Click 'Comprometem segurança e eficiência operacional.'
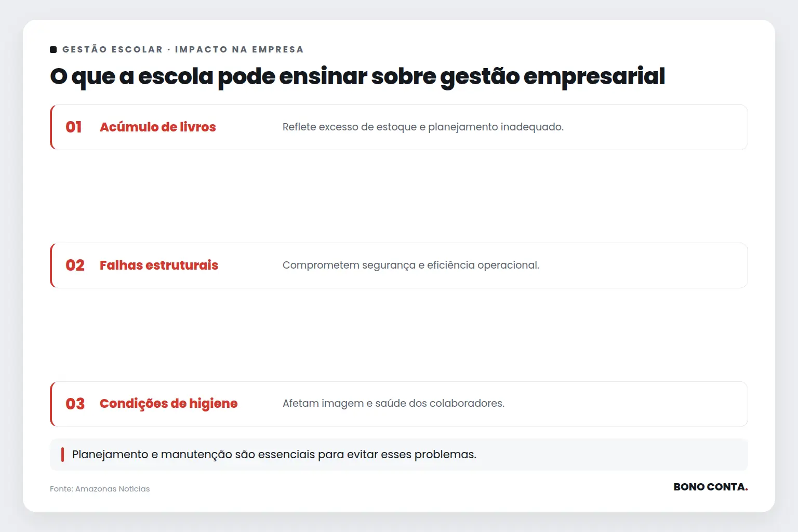Viewport: 798px width, 532px height. click(x=411, y=265)
